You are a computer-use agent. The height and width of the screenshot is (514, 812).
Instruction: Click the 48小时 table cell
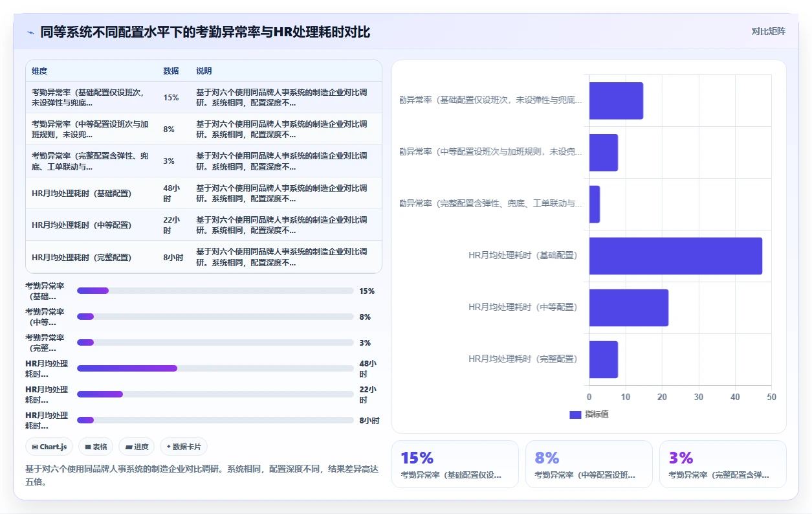(x=172, y=193)
